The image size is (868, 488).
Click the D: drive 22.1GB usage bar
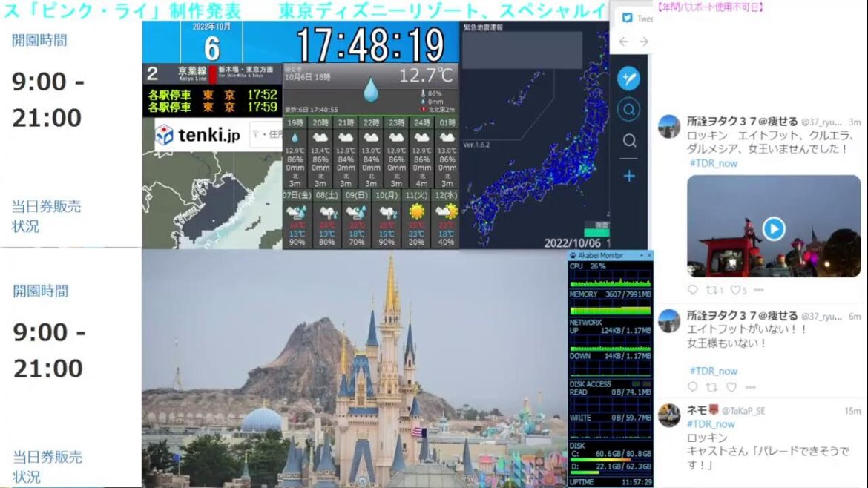point(611,472)
